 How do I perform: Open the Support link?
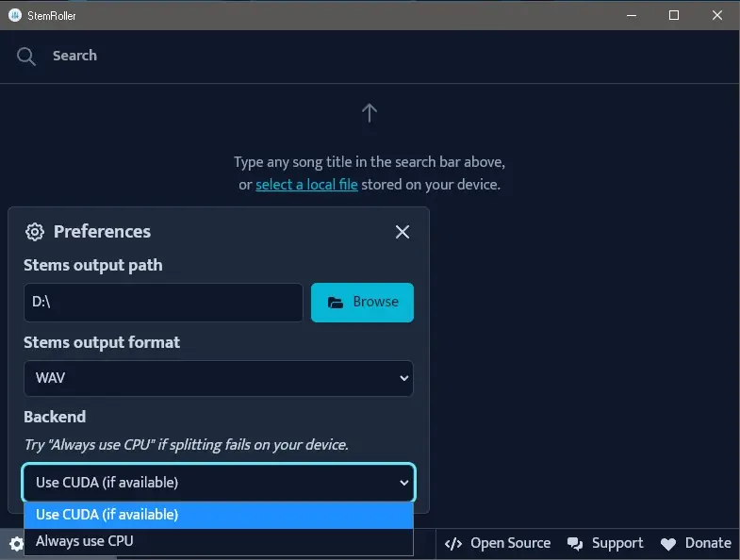coord(605,543)
